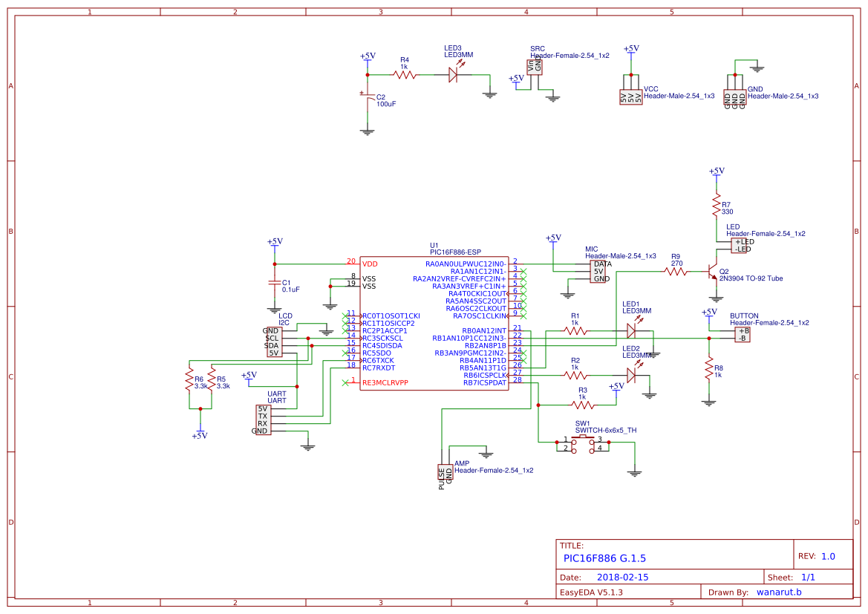Select resistor R7 330 symbol
The width and height of the screenshot is (868, 614).
pyautogui.click(x=717, y=204)
